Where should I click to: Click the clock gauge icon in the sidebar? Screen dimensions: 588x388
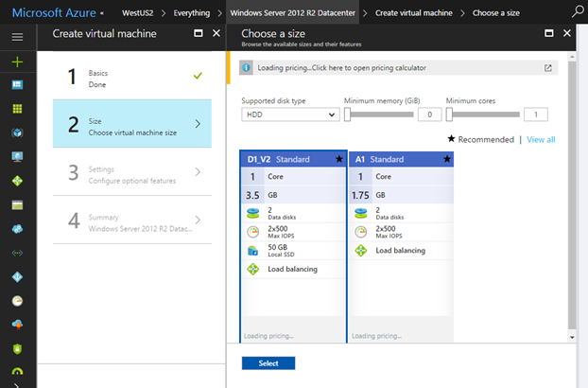pyautogui.click(x=17, y=301)
